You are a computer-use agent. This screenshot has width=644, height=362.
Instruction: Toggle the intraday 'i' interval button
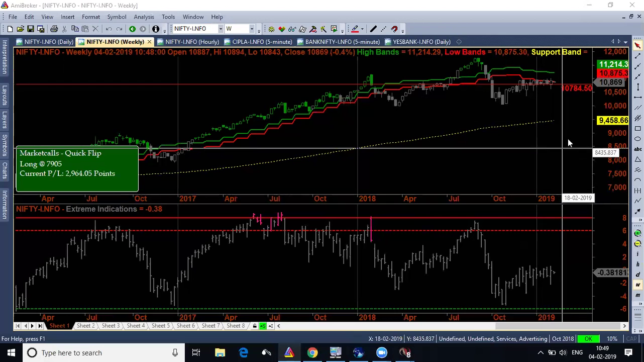coord(637,254)
